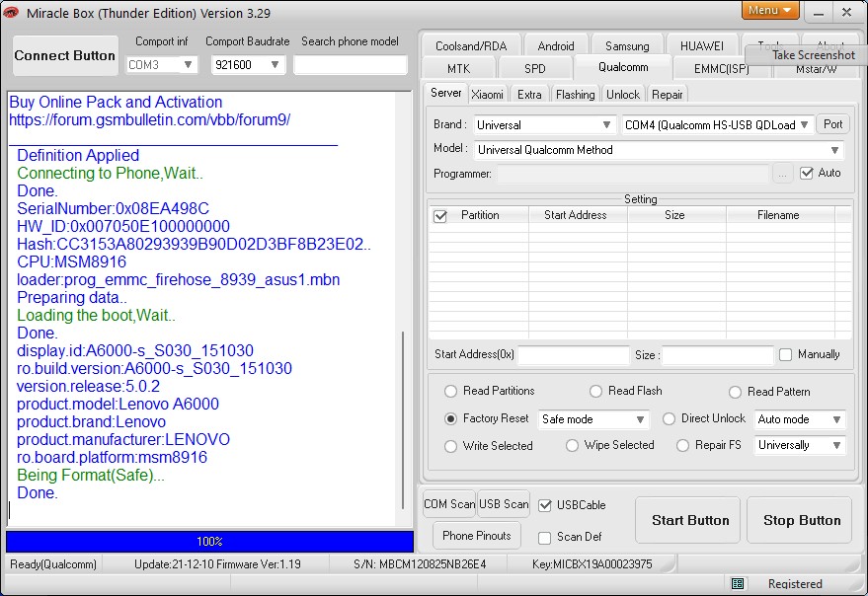Click the Programmer browse (...) button
The height and width of the screenshot is (596, 868).
[x=782, y=175]
